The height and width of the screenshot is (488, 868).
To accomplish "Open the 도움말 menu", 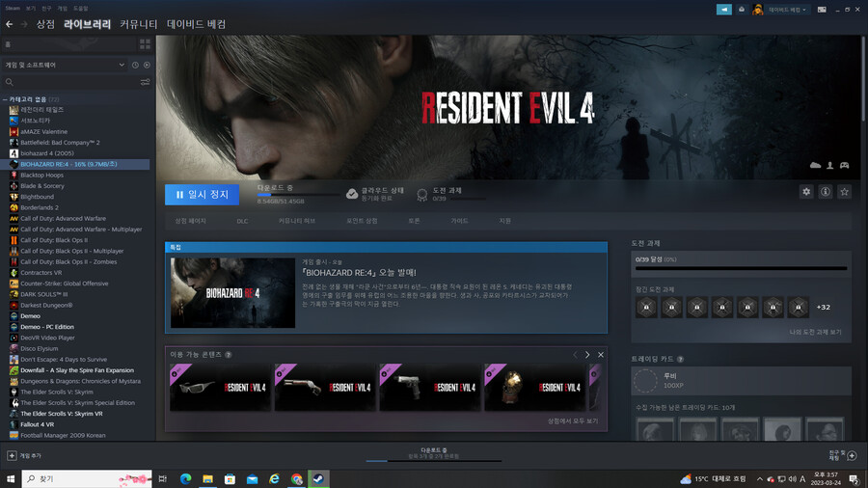I will pyautogui.click(x=81, y=9).
